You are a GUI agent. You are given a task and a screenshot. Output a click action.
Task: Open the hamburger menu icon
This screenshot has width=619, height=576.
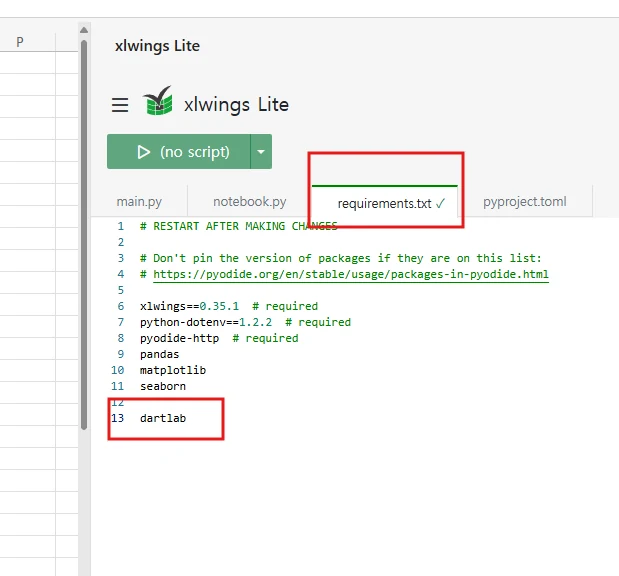120,105
